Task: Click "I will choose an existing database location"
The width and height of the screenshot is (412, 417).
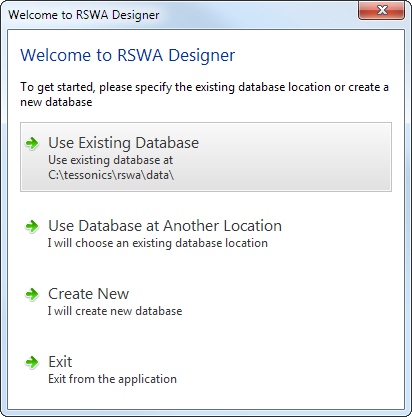Action: (x=157, y=243)
